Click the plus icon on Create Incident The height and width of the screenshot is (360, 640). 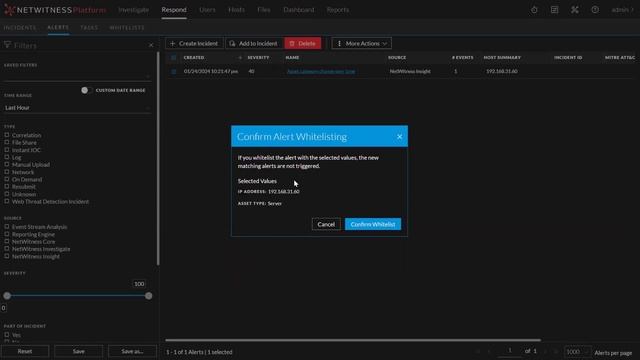(172, 43)
